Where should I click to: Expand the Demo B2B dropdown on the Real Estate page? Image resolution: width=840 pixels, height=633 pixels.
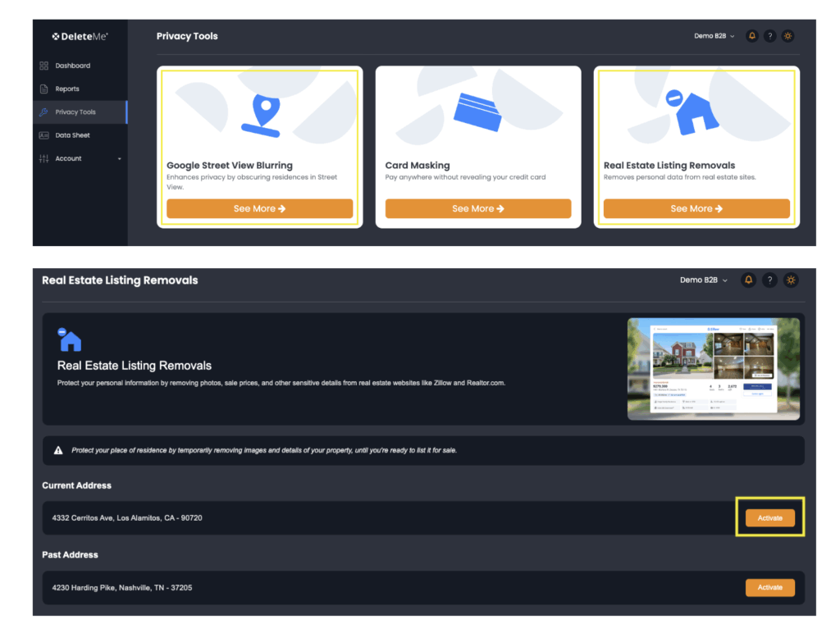[704, 280]
